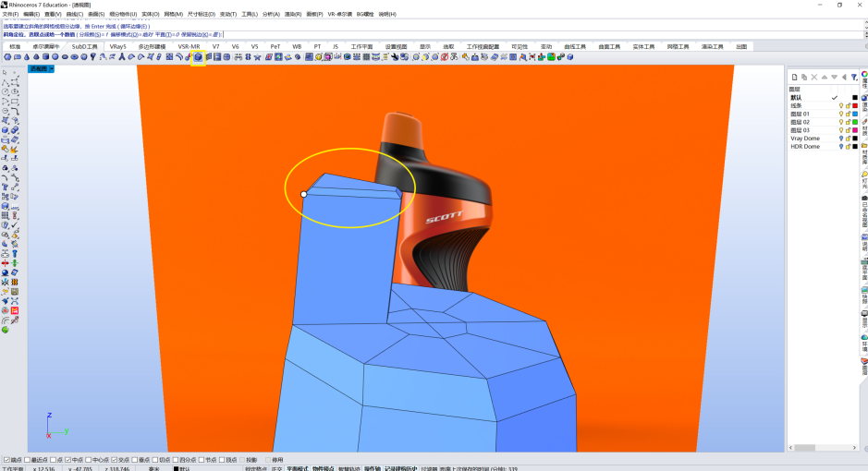Viewport: 868px width, 471px height.
Task: Select the Vray Dome layer row
Action: pyautogui.click(x=823, y=139)
